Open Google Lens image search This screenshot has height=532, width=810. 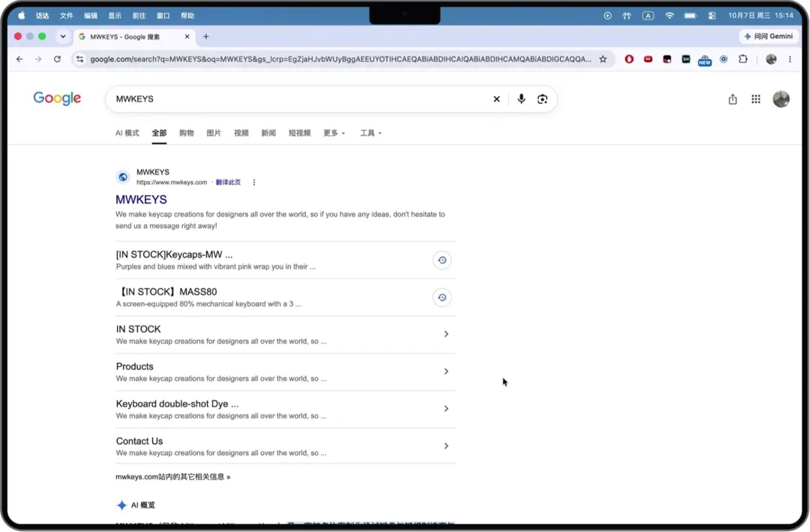[542, 99]
